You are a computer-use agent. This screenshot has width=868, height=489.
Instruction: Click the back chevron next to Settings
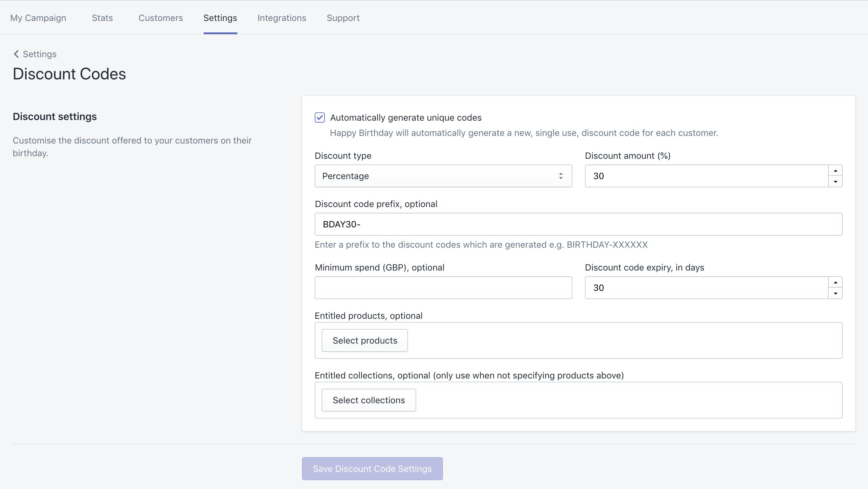tap(16, 54)
